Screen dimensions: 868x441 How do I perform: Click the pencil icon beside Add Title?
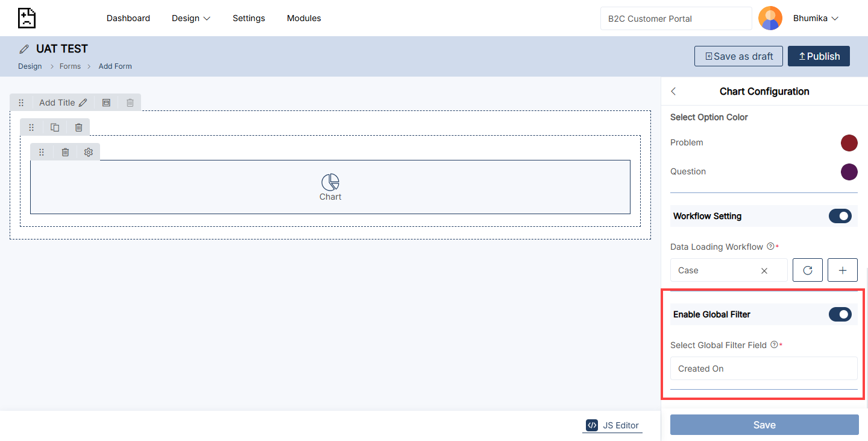83,103
